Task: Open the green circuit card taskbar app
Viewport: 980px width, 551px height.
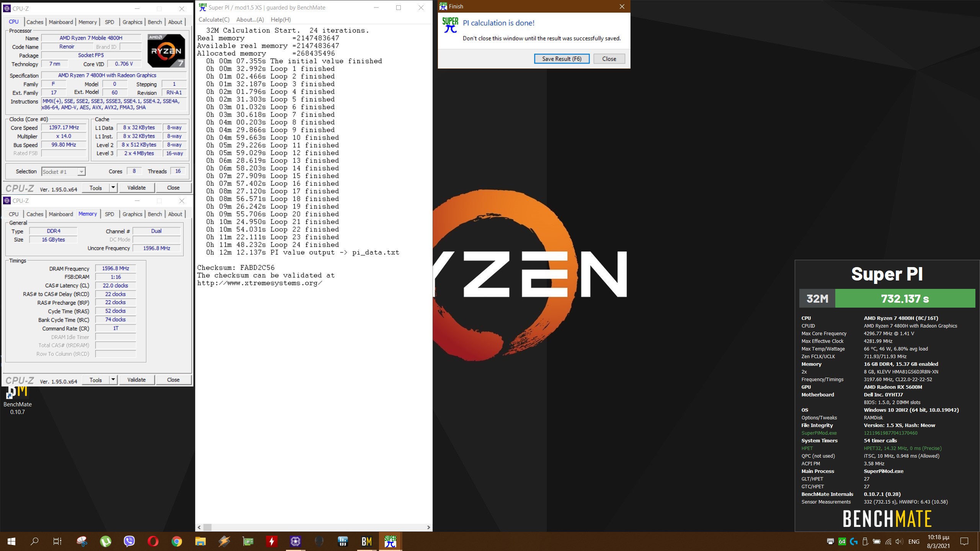Action: (248, 541)
